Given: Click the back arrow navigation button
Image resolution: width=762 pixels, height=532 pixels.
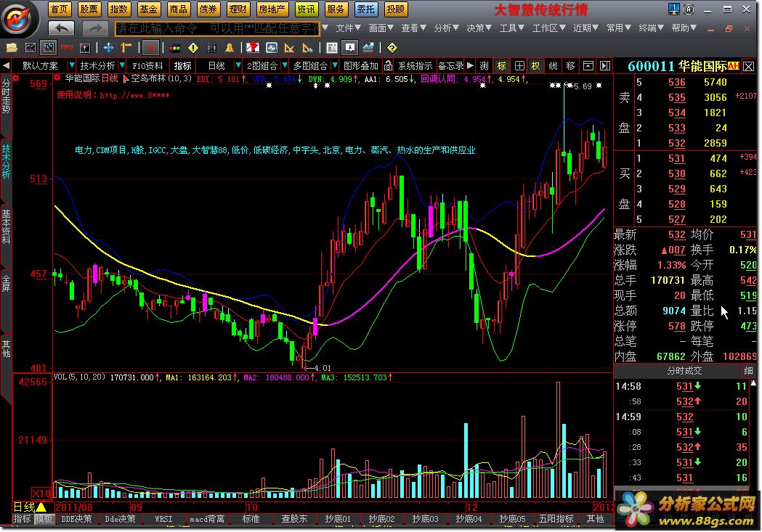Looking at the screenshot, I should 61,28.
